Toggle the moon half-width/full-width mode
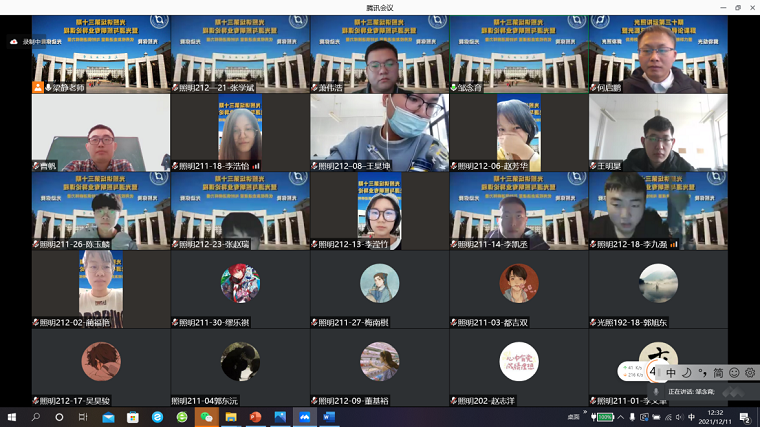The image size is (760, 427). click(686, 372)
